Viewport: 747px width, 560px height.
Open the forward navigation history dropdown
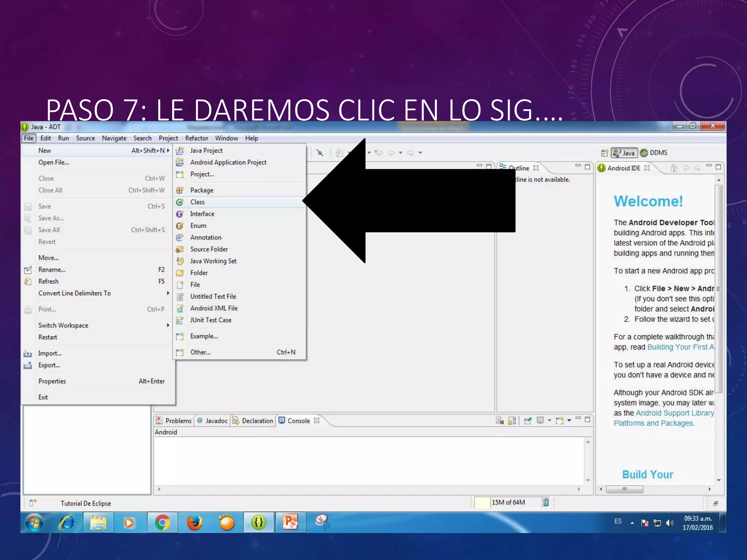click(x=420, y=153)
